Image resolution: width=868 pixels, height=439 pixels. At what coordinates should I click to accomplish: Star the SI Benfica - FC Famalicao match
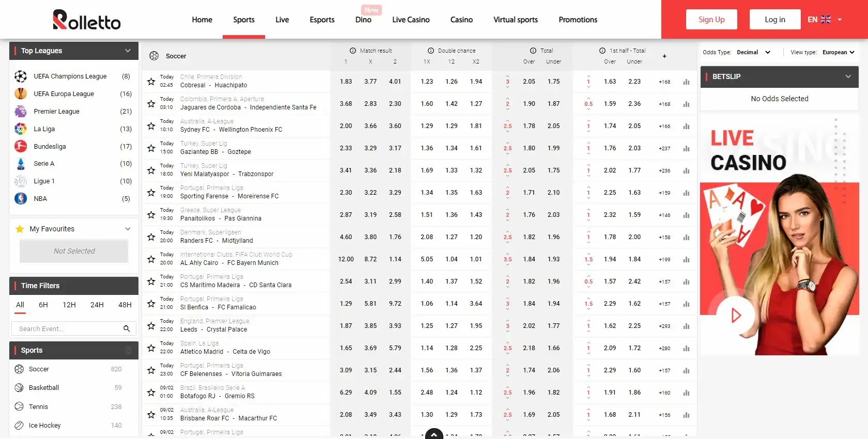pos(151,304)
